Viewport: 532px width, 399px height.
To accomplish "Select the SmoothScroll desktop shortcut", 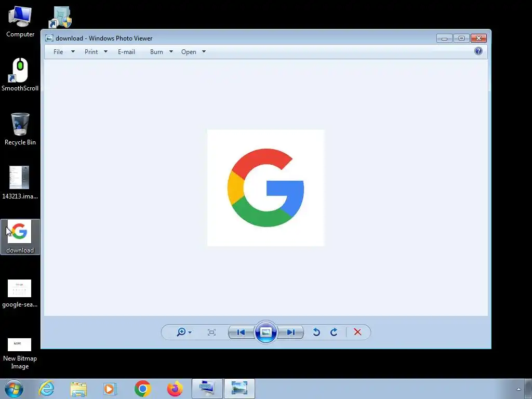I will pos(20,75).
